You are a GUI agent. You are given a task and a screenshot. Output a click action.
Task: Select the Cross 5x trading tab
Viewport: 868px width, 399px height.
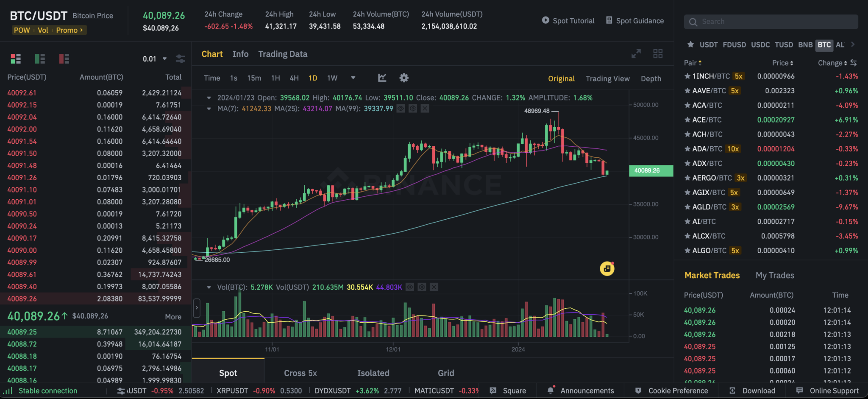point(300,373)
